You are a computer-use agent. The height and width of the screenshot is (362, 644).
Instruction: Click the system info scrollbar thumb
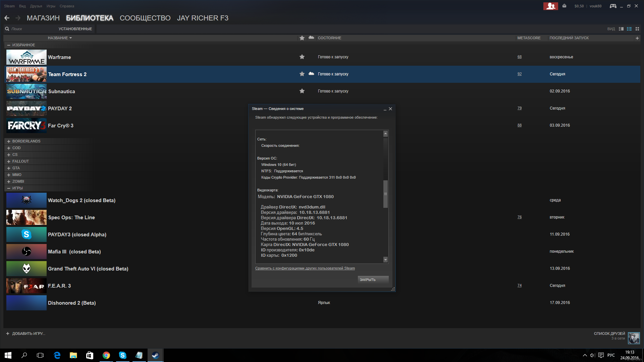[x=385, y=194]
